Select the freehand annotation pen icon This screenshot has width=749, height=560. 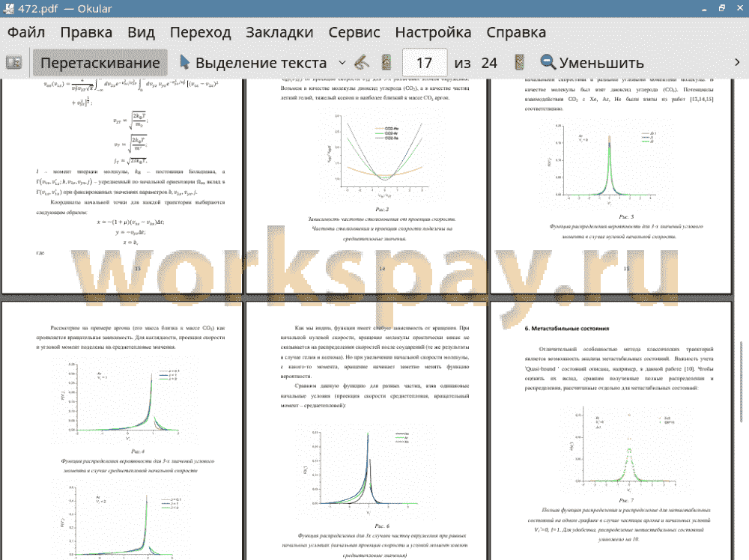click(362, 63)
